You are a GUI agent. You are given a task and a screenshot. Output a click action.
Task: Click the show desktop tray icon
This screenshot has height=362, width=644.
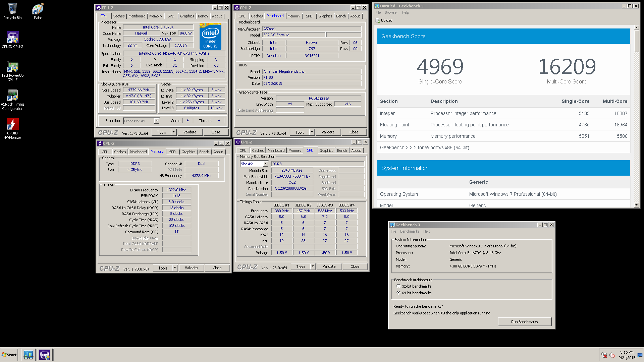640,355
